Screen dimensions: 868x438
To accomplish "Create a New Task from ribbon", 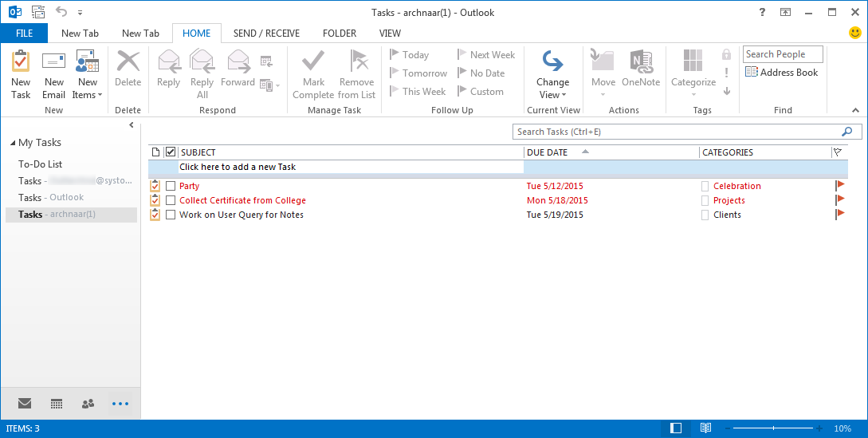I will [21, 75].
